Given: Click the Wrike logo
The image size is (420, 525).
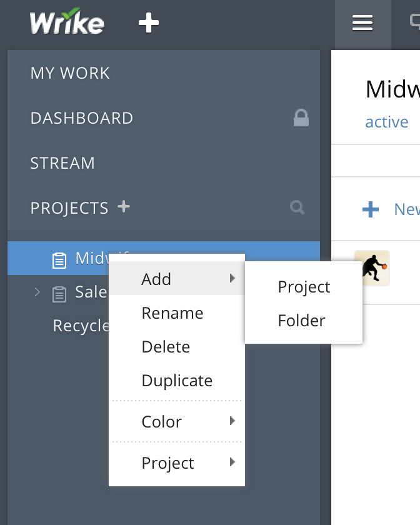Looking at the screenshot, I should point(67,21).
